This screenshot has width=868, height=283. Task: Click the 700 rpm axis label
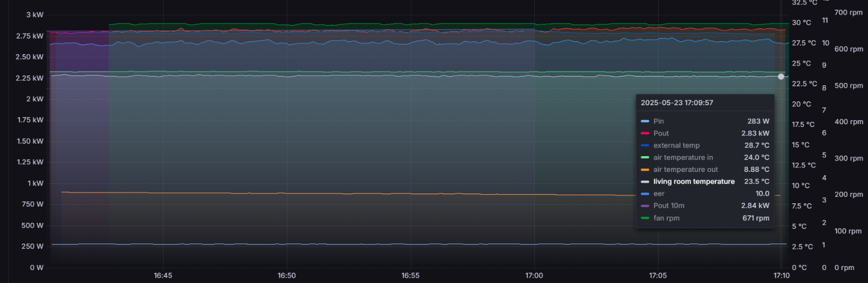click(x=848, y=12)
